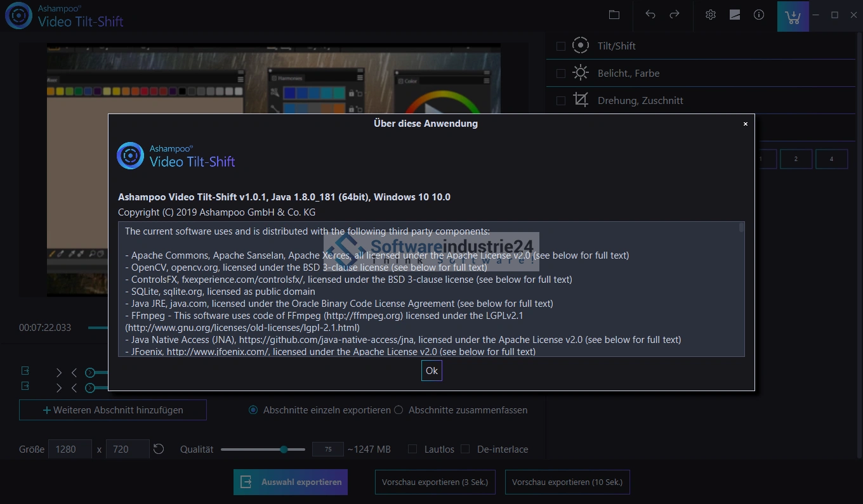Screen dimensions: 863x504
Task: Open settings via the gear icon
Action: [x=711, y=15]
